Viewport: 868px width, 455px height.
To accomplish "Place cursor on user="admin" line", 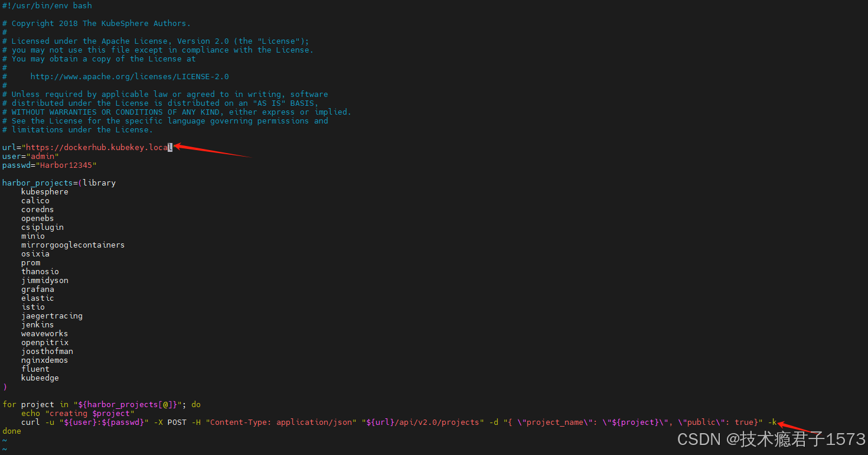I will [x=31, y=156].
